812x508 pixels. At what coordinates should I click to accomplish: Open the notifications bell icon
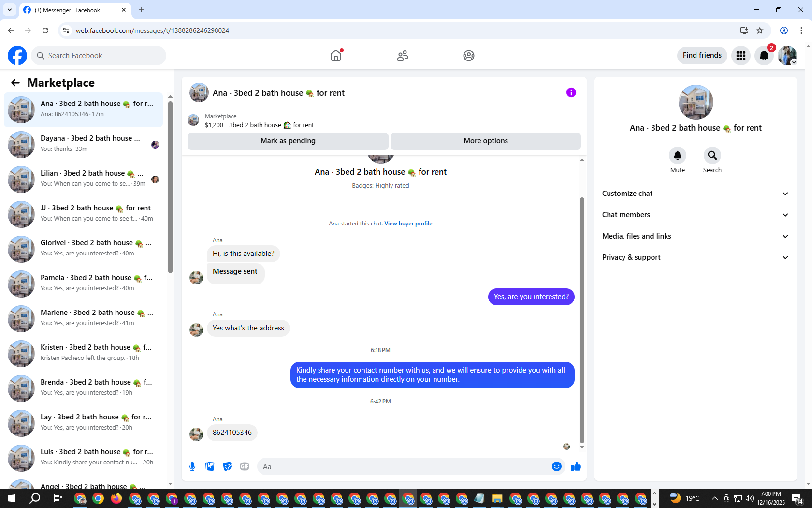pos(764,56)
